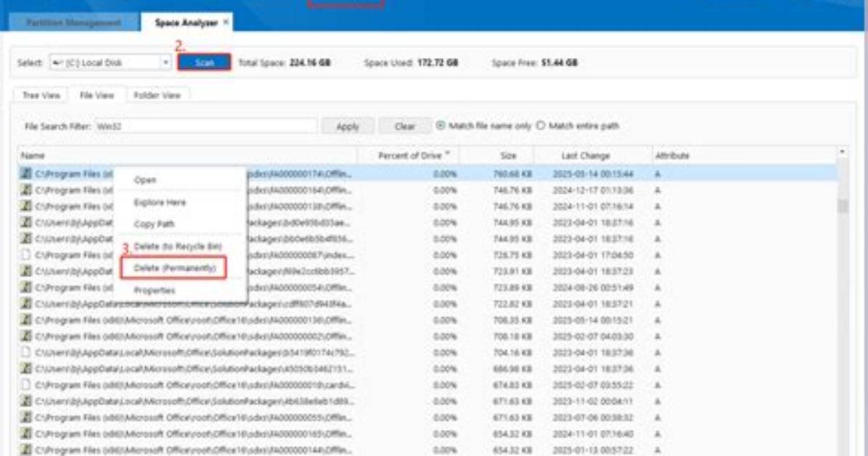
Task: Click the size cell reading 704.16 KB
Action: [512, 353]
